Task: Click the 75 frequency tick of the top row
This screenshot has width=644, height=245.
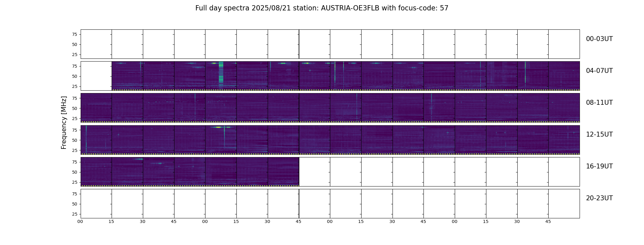Action: pos(75,34)
